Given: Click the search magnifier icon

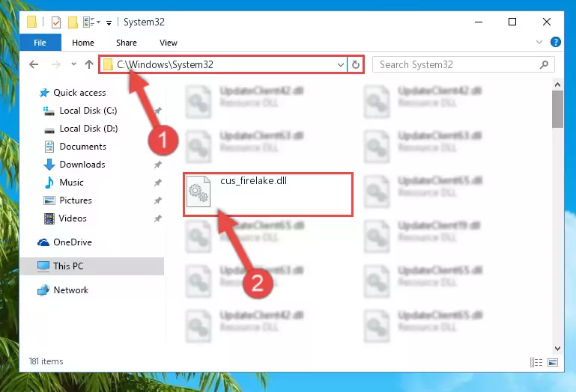Looking at the screenshot, I should (x=544, y=64).
